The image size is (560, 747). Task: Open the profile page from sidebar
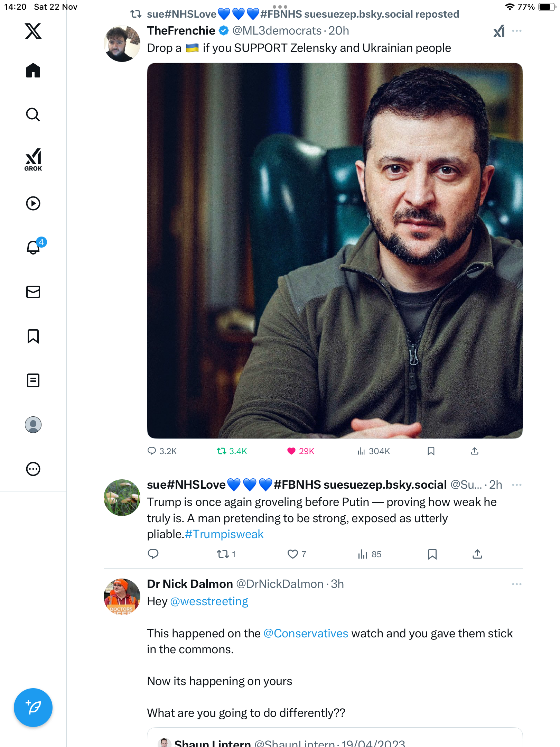click(33, 425)
